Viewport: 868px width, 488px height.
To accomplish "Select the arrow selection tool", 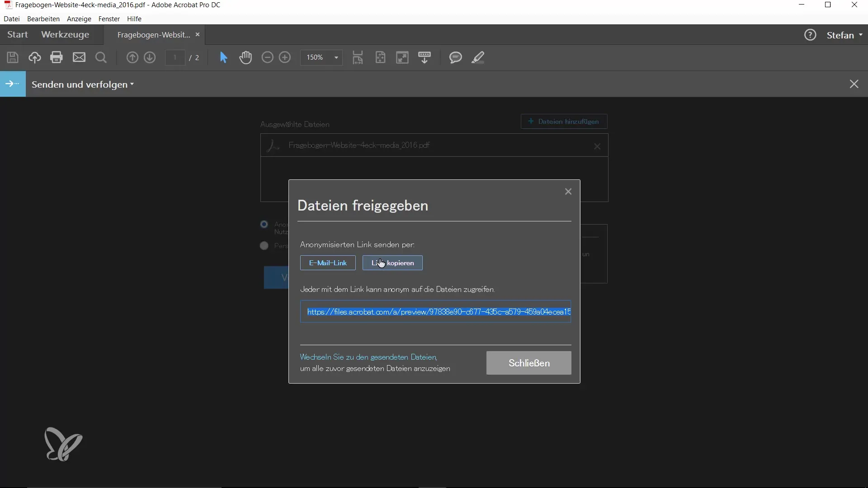I will (224, 57).
